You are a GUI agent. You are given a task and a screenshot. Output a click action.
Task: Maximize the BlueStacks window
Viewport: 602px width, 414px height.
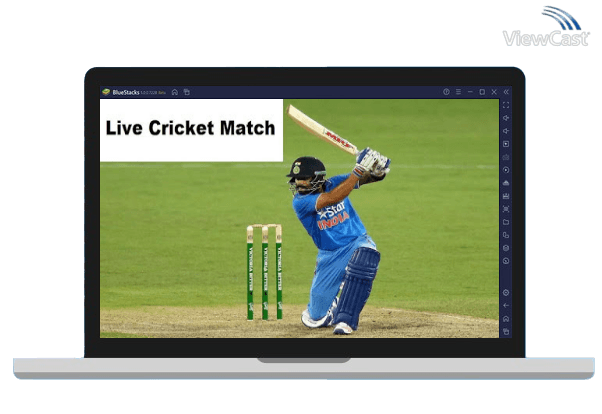tap(482, 92)
